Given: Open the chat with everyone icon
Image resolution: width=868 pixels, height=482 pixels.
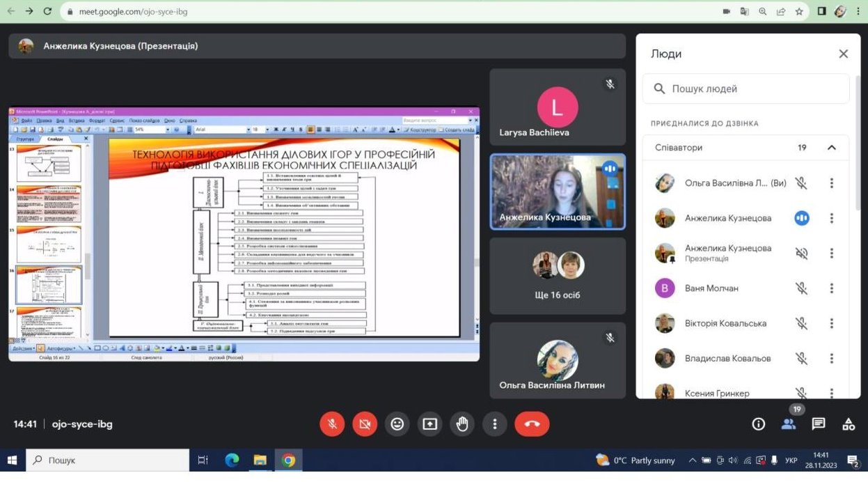Looking at the screenshot, I should tap(819, 423).
